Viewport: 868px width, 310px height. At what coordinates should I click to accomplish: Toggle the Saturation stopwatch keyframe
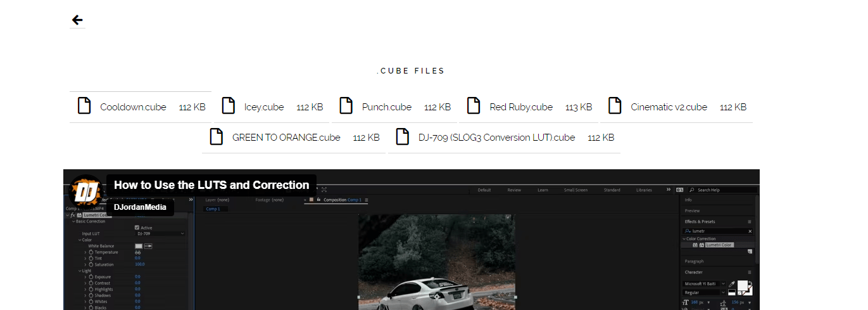[x=91, y=264]
